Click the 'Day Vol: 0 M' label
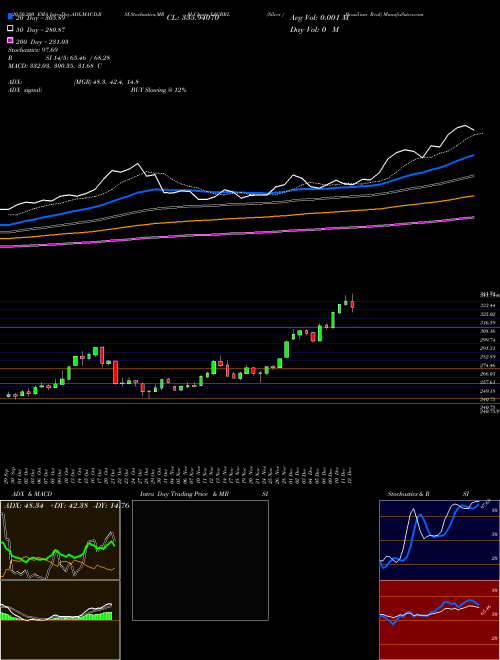 click(x=314, y=30)
